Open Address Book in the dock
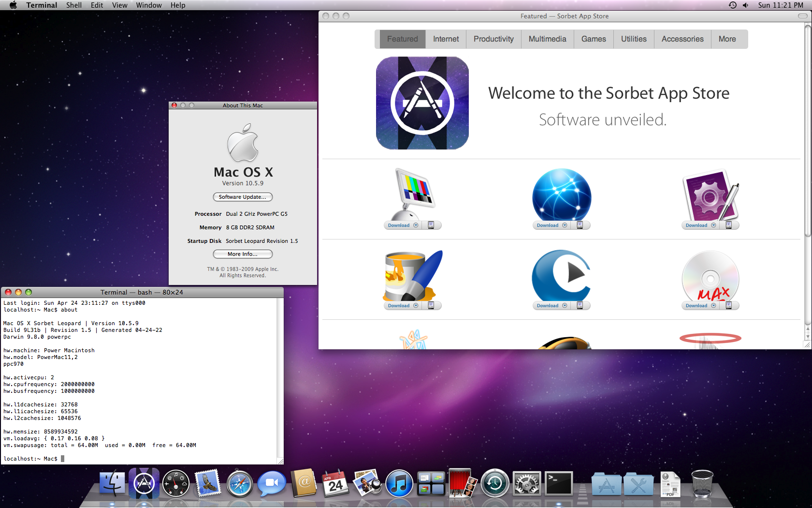The image size is (812, 508). pyautogui.click(x=304, y=483)
